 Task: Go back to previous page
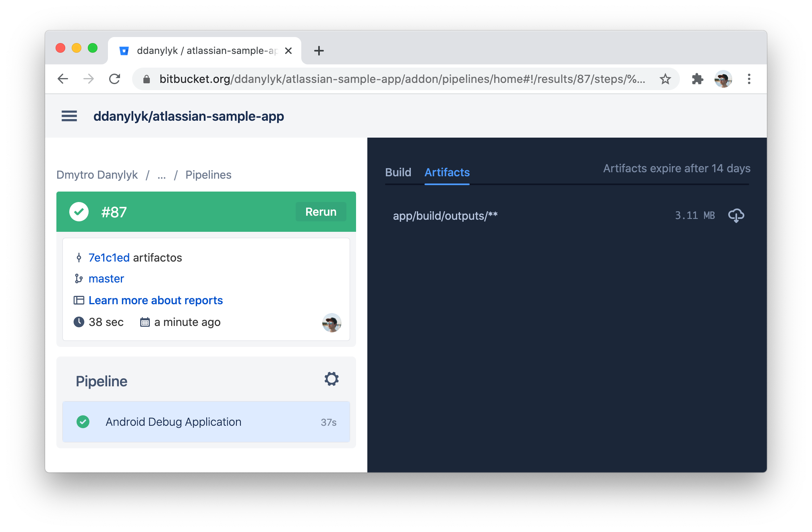click(63, 79)
